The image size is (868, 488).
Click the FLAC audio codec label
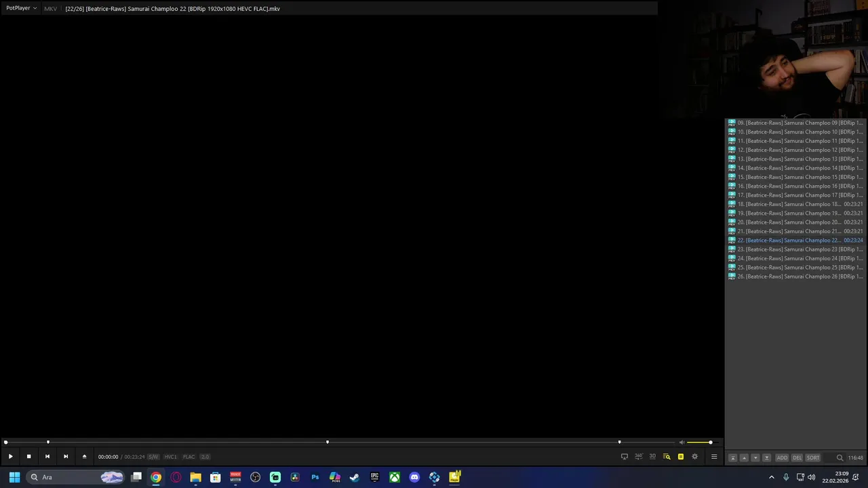[189, 457]
